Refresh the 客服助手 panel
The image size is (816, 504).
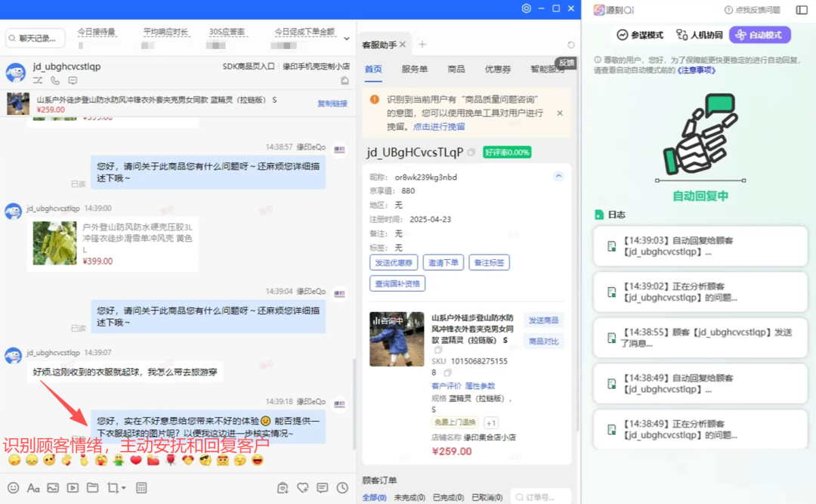(x=571, y=45)
